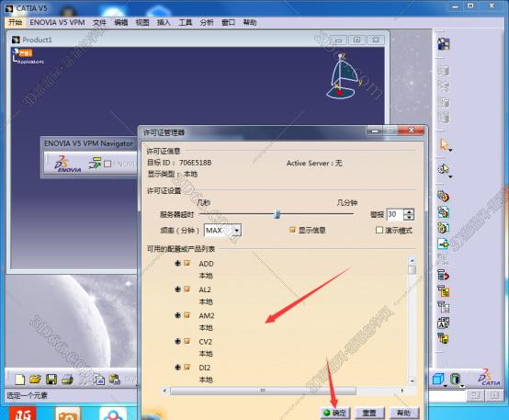Open the 编辑 menu
This screenshot has width=509, height=420.
pyautogui.click(x=121, y=22)
